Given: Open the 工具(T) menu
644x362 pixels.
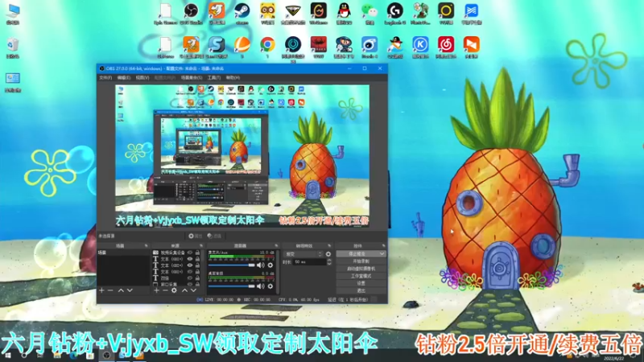Looking at the screenshot, I should click(213, 77).
